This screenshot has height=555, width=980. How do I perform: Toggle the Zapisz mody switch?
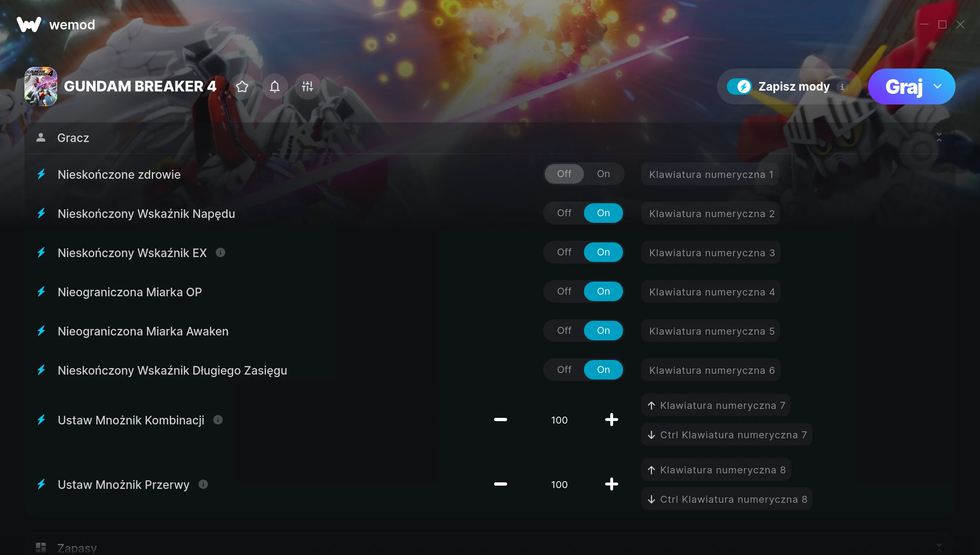[x=739, y=87]
